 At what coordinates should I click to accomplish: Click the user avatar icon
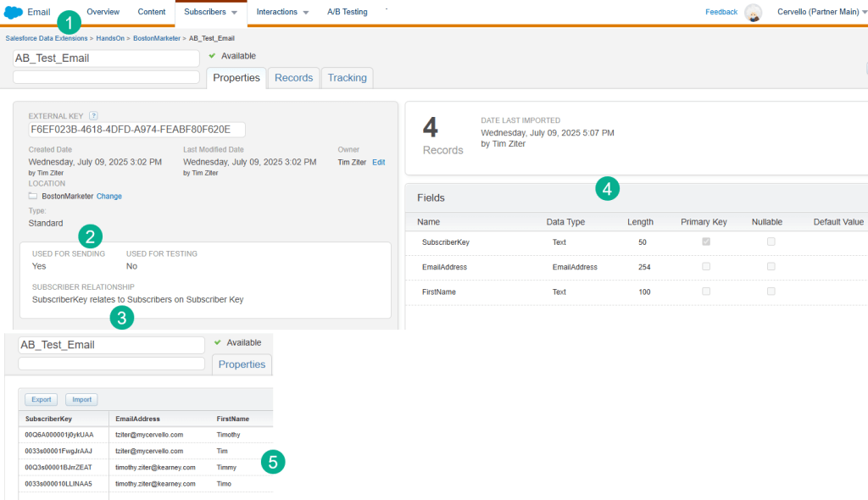[753, 13]
